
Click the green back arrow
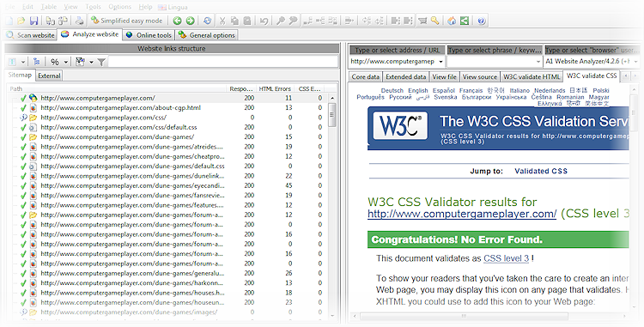[177, 21]
